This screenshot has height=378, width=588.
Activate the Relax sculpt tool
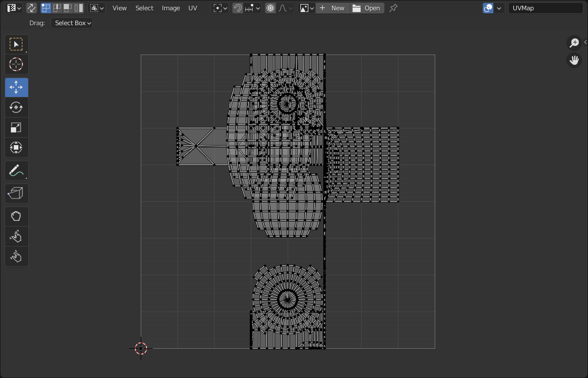point(16,236)
